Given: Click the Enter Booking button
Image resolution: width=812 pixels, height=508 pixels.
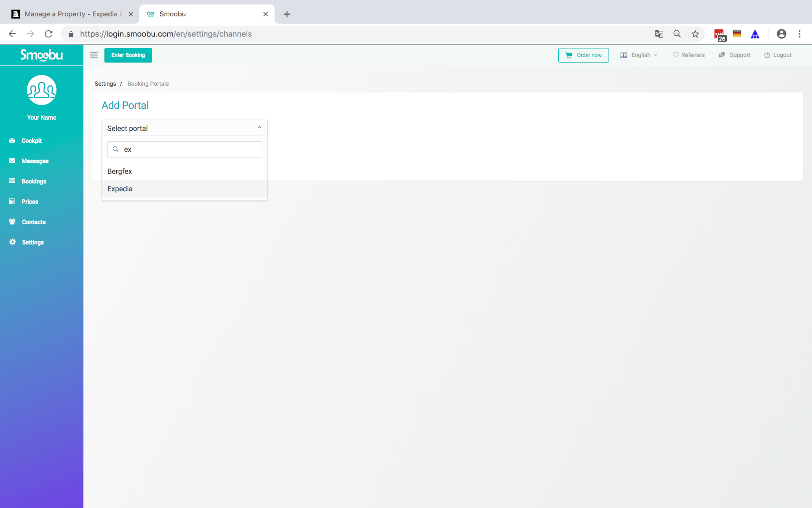Looking at the screenshot, I should 128,55.
